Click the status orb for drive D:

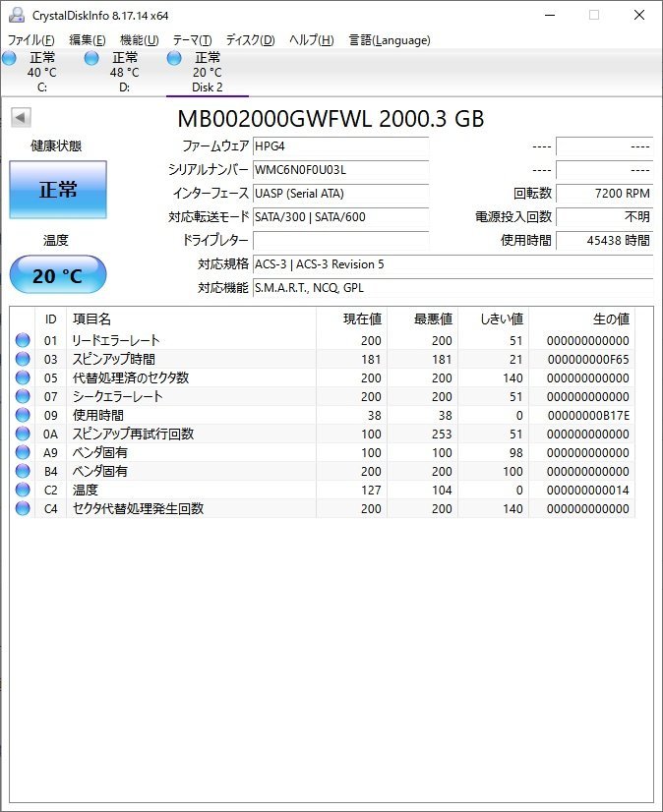[x=91, y=58]
